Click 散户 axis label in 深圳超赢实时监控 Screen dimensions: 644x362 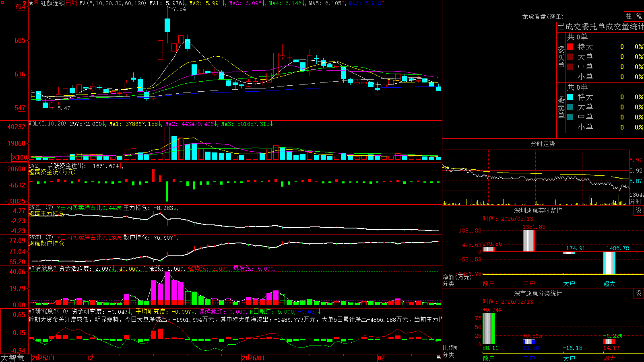click(489, 284)
